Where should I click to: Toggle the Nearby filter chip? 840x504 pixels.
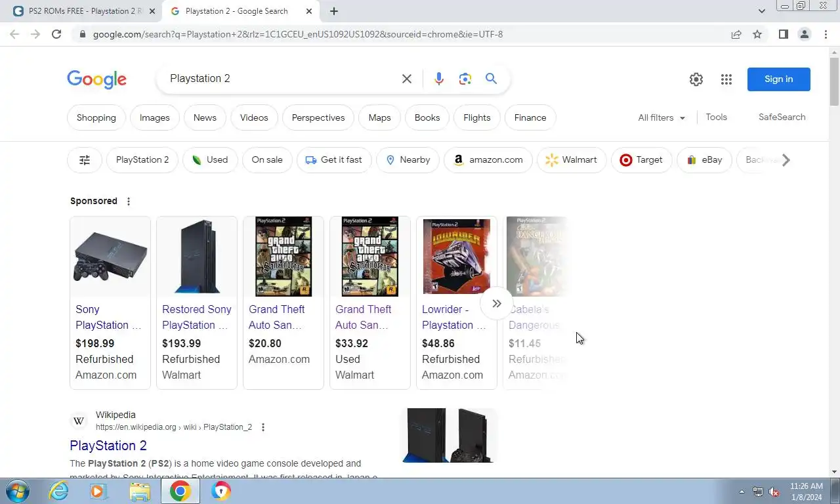pyautogui.click(x=408, y=160)
